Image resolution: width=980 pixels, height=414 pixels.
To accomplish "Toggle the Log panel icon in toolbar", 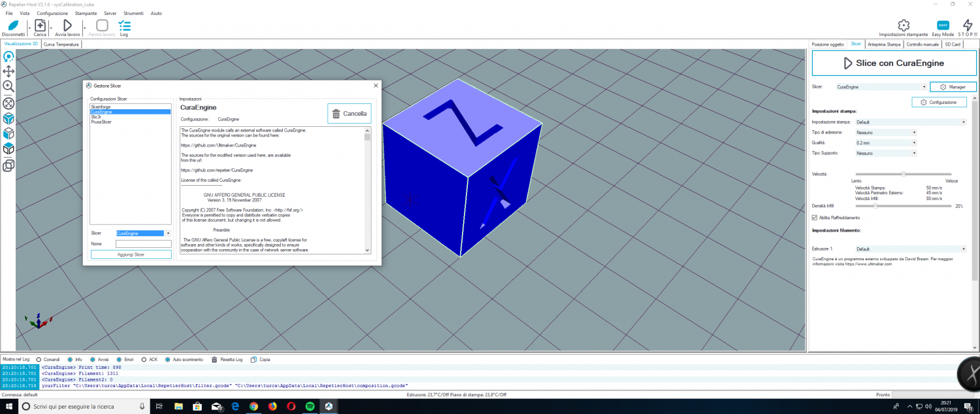I will [124, 26].
